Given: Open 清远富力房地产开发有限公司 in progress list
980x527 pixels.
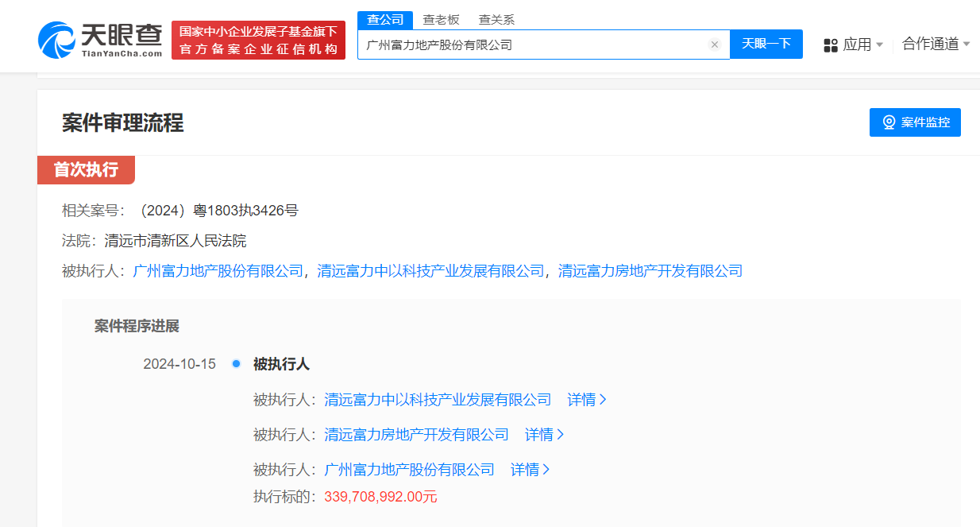Looking at the screenshot, I should (416, 435).
